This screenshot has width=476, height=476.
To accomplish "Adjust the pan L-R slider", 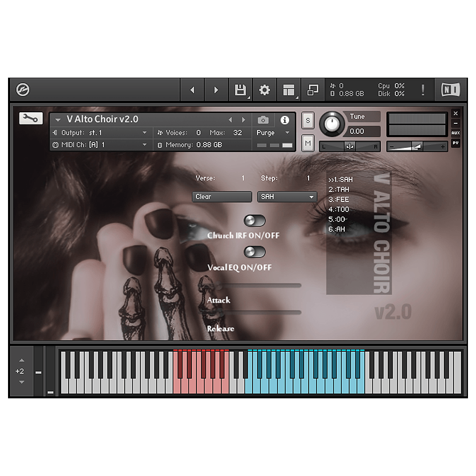I will [x=349, y=147].
